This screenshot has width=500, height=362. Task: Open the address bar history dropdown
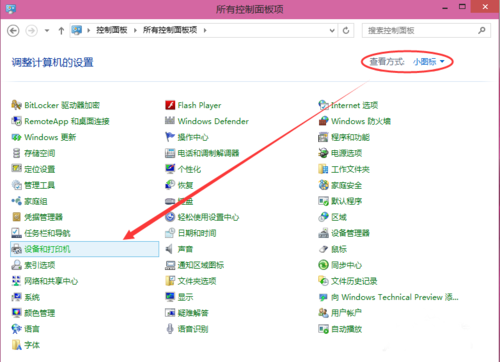[332, 31]
